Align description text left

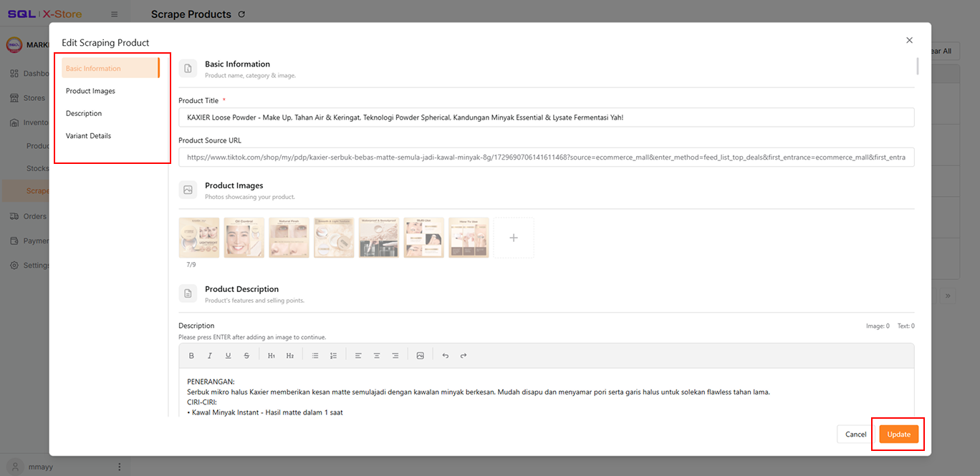coord(358,356)
